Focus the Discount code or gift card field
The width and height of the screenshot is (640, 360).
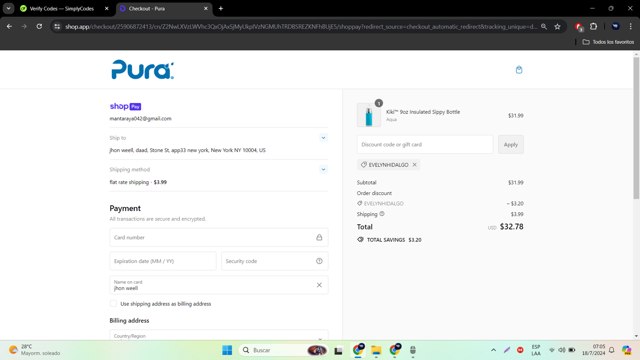425,144
